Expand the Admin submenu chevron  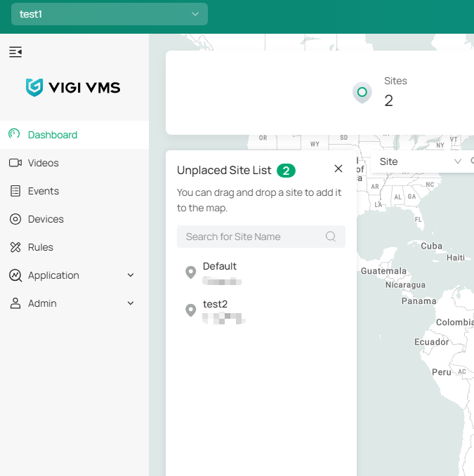coord(131,303)
